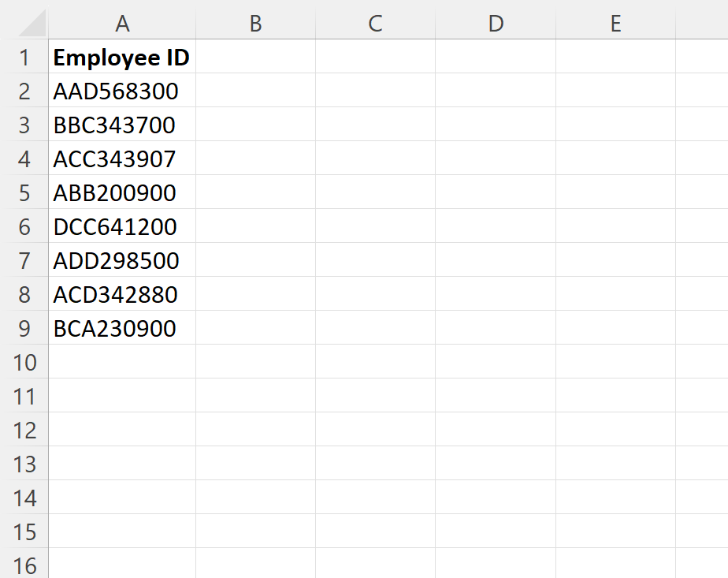
Task: Select column A header
Action: tap(122, 24)
